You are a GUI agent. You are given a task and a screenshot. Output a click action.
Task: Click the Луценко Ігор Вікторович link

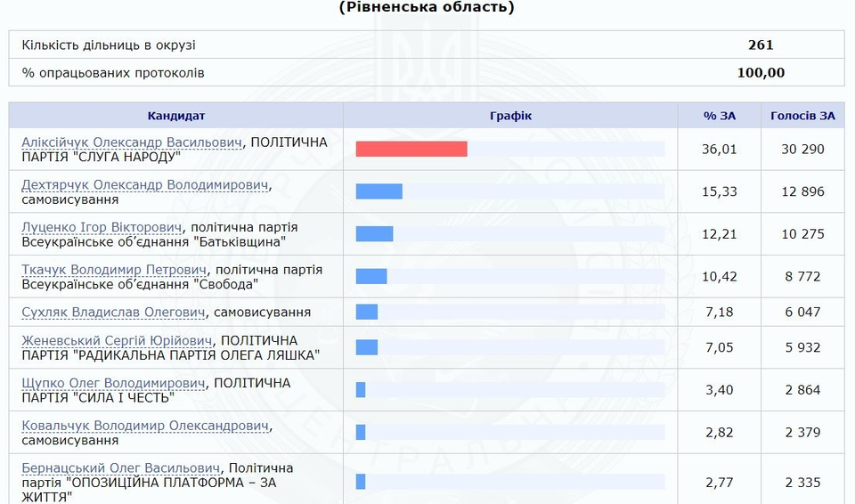pos(102,227)
